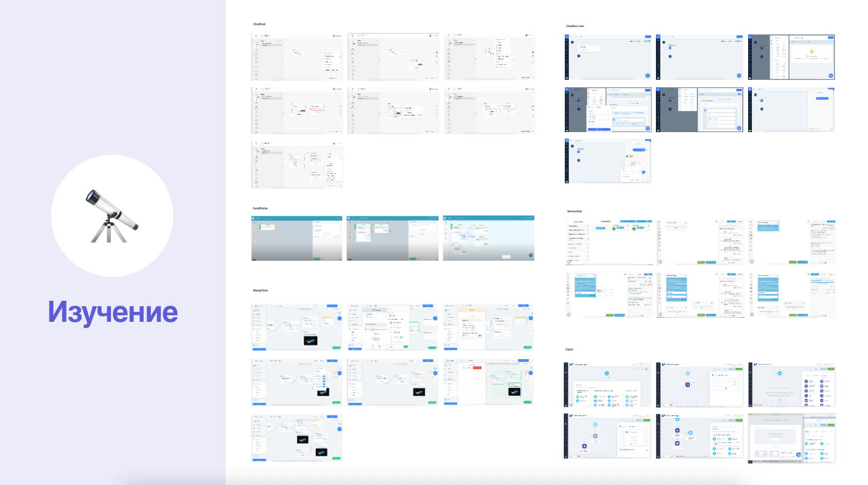This screenshot has width=868, height=485.
Task: Open the second Botmother screenshot thumbnail
Action: point(700,242)
